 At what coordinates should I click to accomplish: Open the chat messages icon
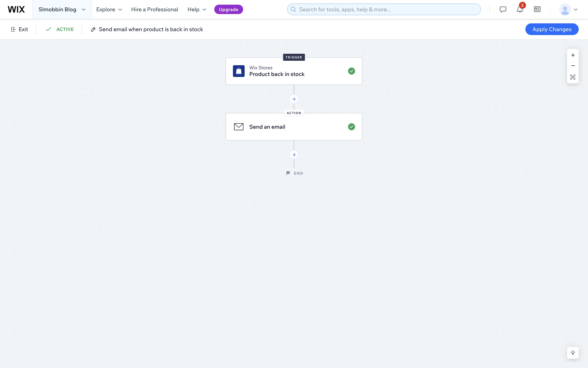[x=503, y=10]
